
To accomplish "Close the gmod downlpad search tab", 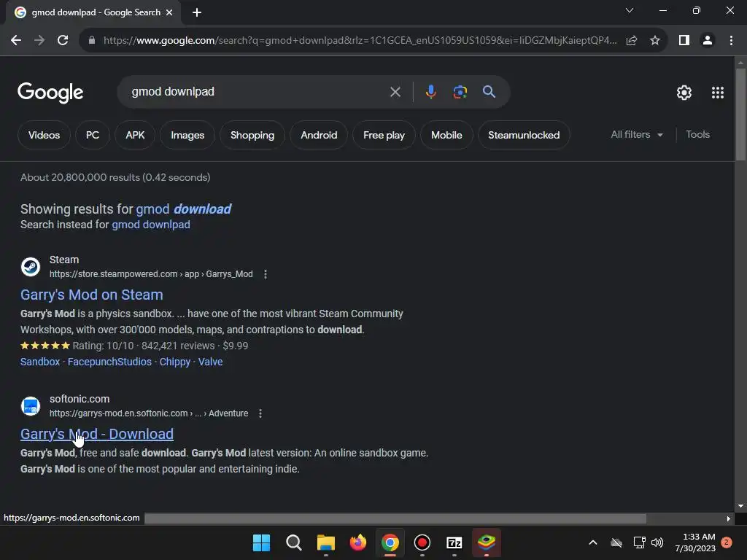I will 169,12.
